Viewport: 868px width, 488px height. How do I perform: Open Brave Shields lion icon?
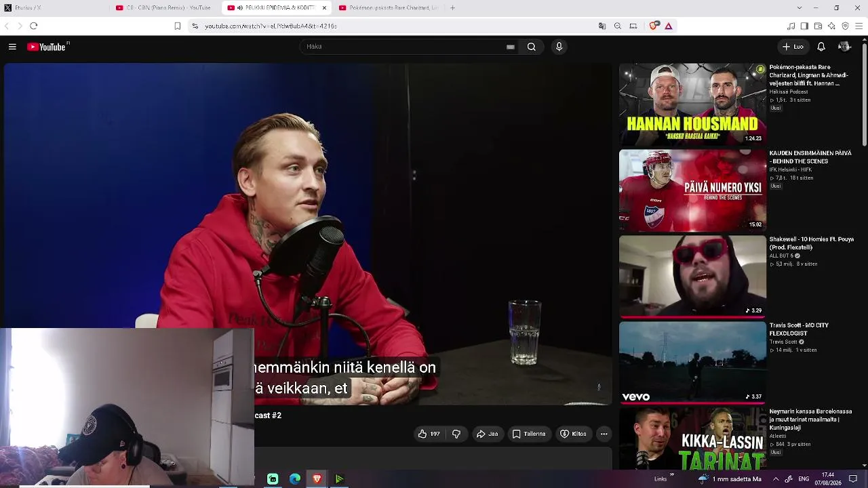click(x=654, y=26)
